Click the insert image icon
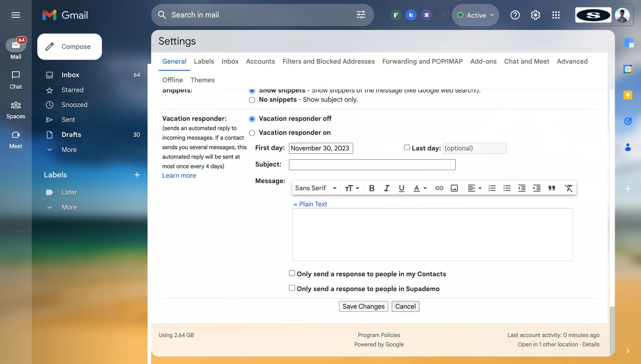641x364 pixels. 454,188
